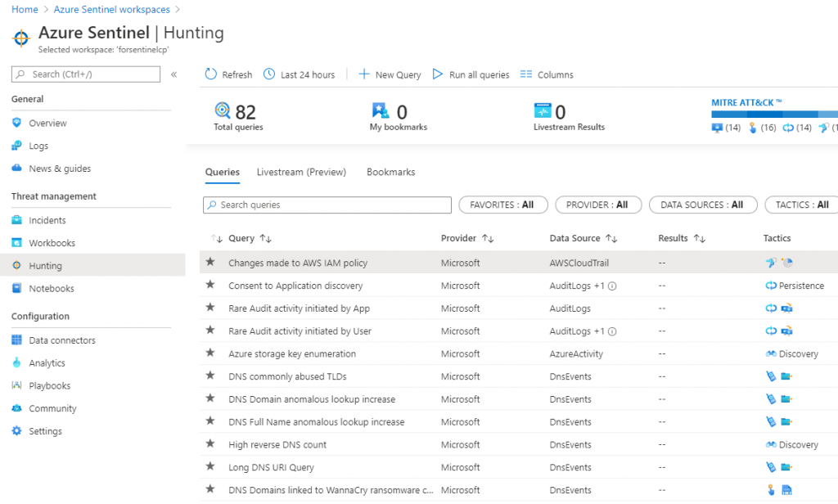This screenshot has width=838, height=504.
Task: Click the Community icon in sidebar
Action: pyautogui.click(x=16, y=407)
